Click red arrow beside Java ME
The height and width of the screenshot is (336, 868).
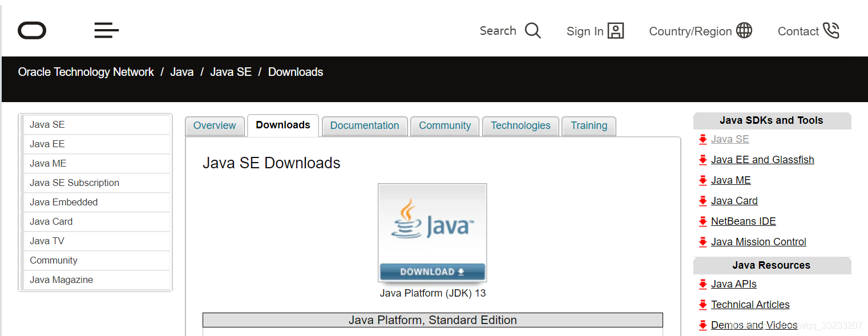[x=703, y=180]
